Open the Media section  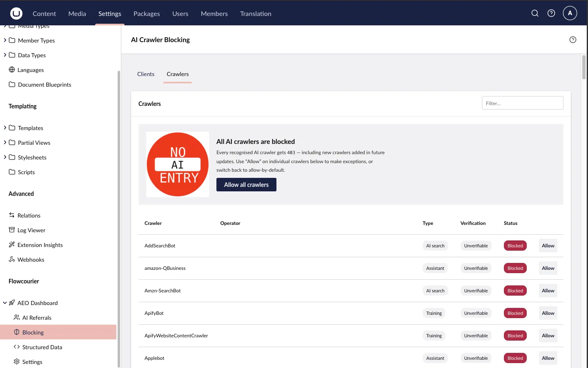coord(77,13)
